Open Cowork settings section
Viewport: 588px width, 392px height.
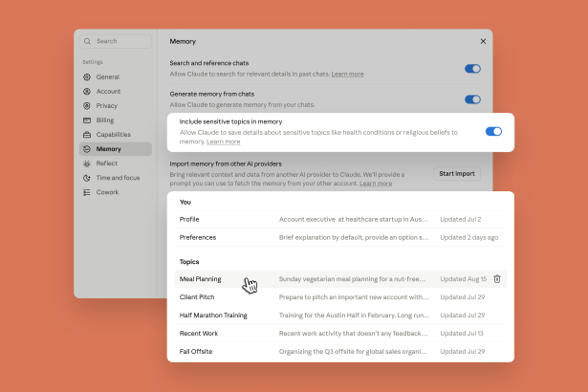pyautogui.click(x=116, y=192)
